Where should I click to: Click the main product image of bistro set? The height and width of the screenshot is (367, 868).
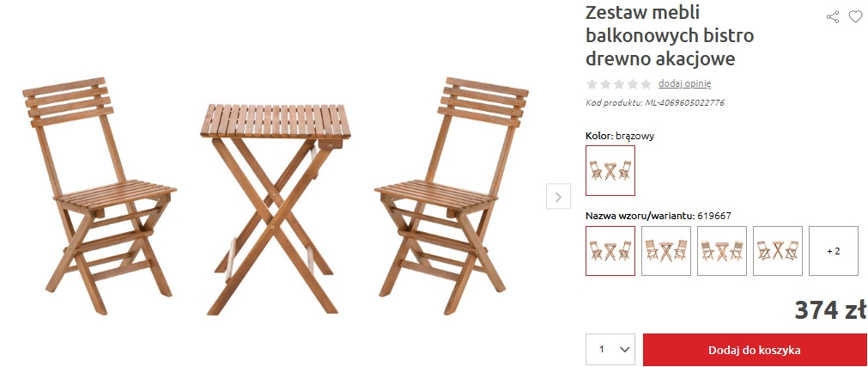click(275, 196)
